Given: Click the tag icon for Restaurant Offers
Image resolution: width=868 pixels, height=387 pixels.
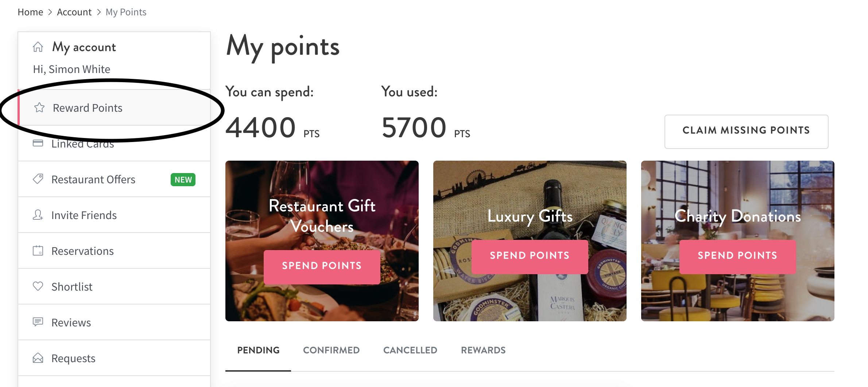Looking at the screenshot, I should (38, 179).
